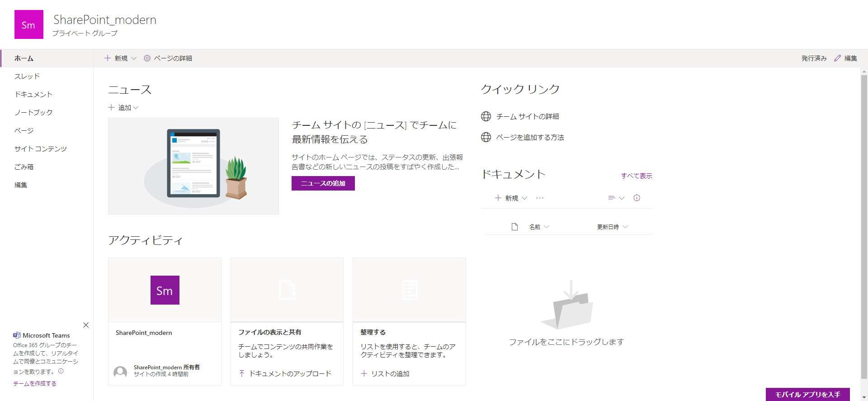Click the ドキュメント web part heading

click(x=514, y=174)
